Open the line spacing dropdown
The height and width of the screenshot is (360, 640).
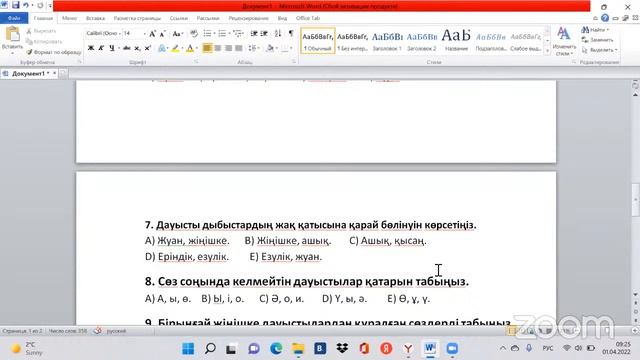coord(253,48)
